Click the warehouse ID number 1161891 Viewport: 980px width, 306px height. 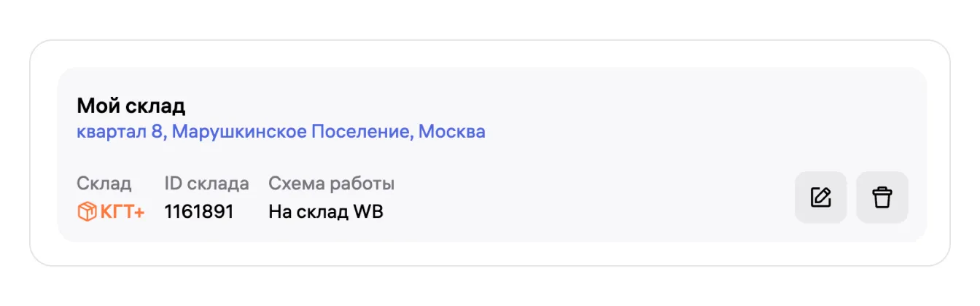click(199, 212)
